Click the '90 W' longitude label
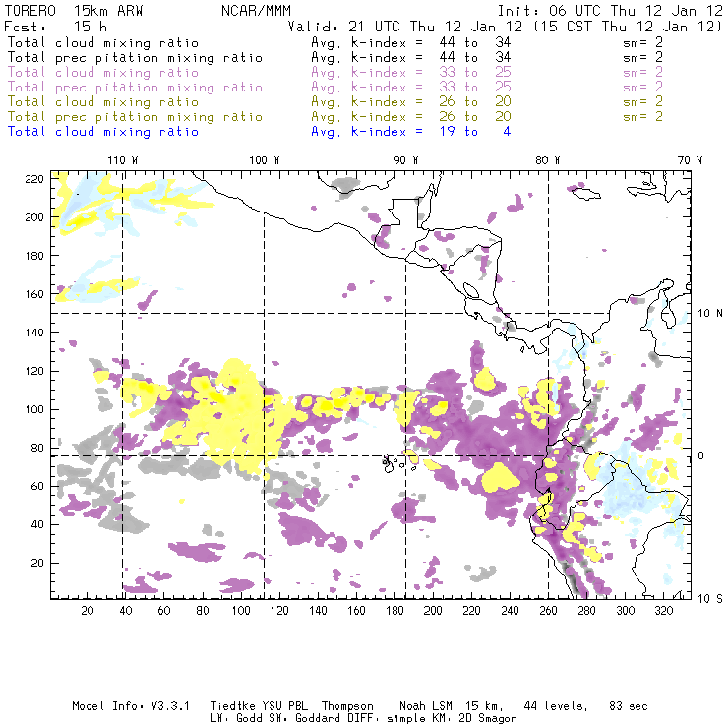This screenshot has width=728, height=728. [x=406, y=160]
